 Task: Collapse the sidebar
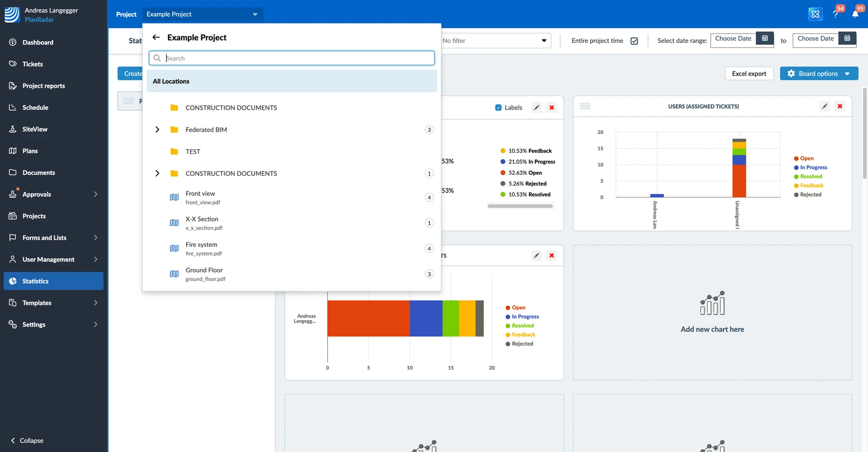(27, 441)
